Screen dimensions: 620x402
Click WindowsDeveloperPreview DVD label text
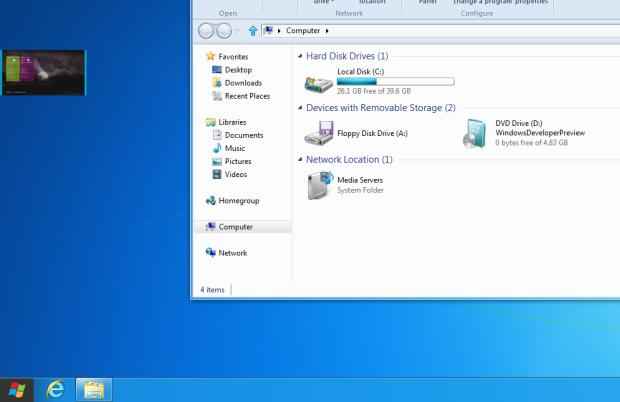[x=540, y=133]
